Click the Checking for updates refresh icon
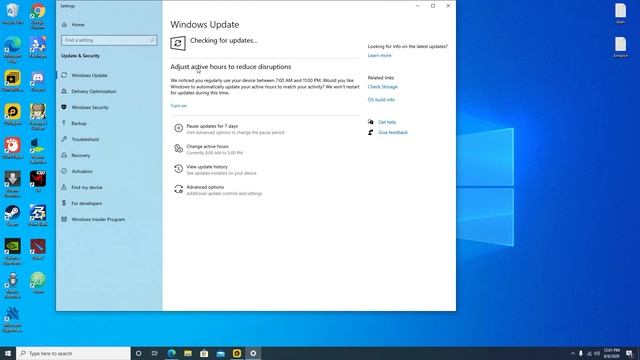The height and width of the screenshot is (360, 640). point(178,43)
